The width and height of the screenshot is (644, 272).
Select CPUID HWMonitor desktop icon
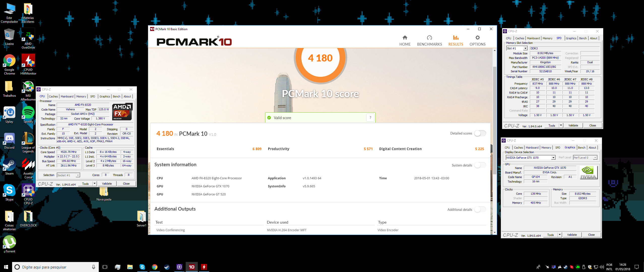(x=28, y=65)
